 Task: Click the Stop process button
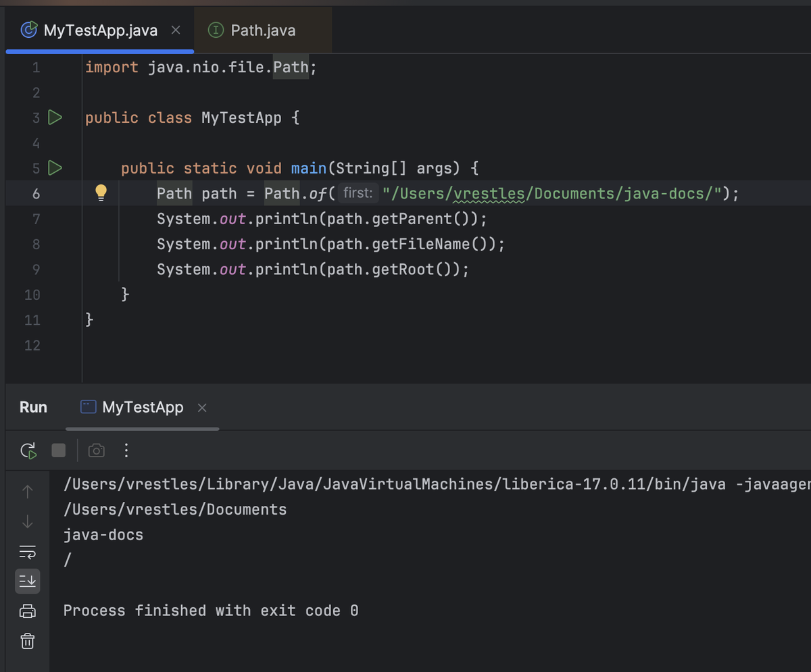click(x=59, y=450)
